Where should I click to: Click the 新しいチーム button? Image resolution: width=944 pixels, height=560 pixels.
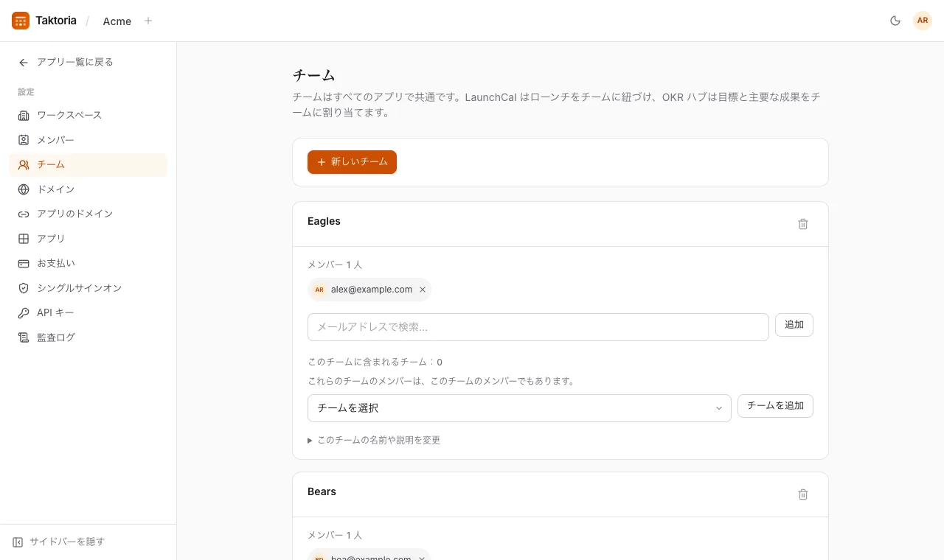352,162
